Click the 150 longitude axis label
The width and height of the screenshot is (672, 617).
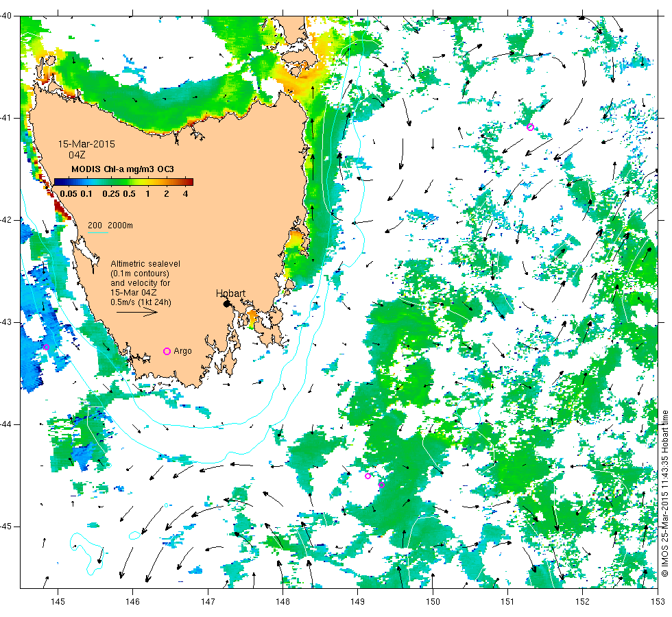click(x=433, y=602)
